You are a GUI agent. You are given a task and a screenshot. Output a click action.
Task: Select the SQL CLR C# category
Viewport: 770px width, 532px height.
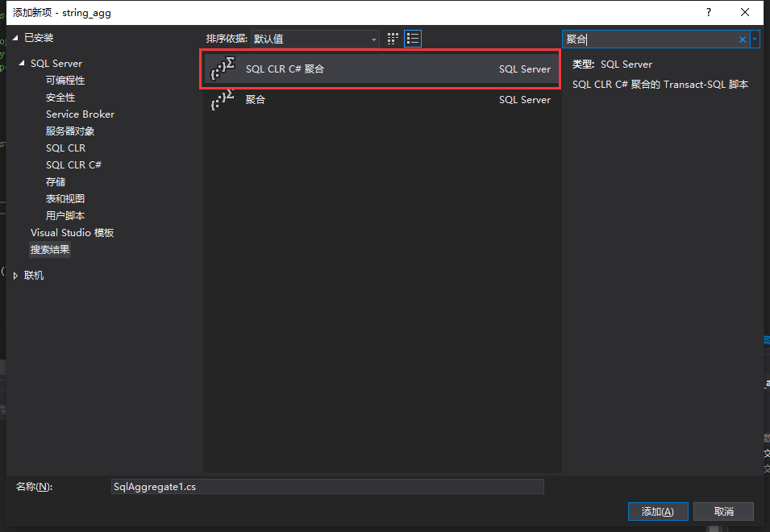coord(73,165)
